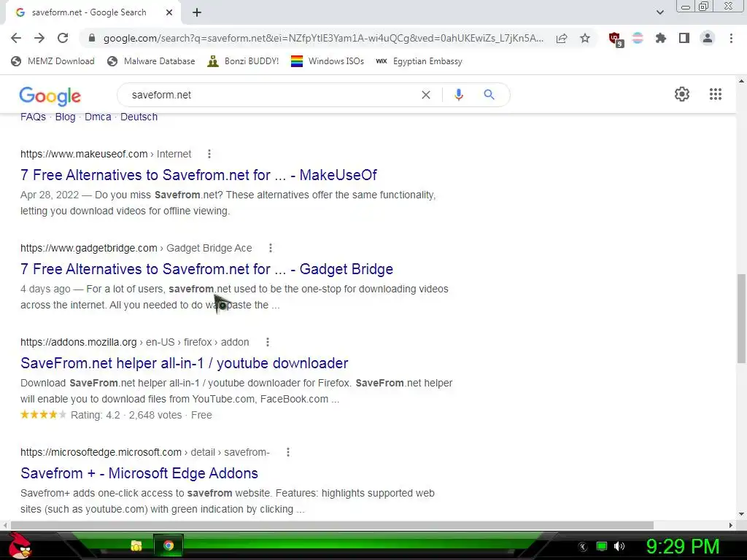The width and height of the screenshot is (747, 560).
Task: Open Chrome three-dot menu
Action: pyautogui.click(x=731, y=38)
